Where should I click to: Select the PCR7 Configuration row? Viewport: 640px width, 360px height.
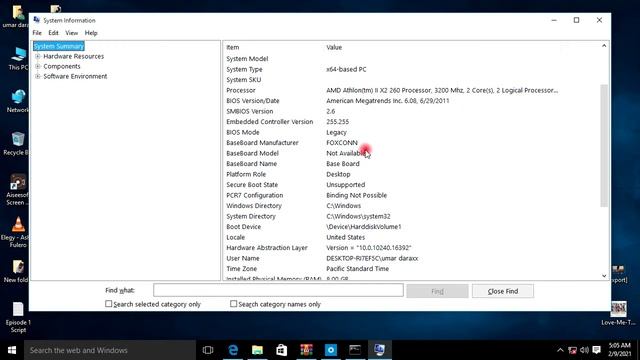click(411, 196)
